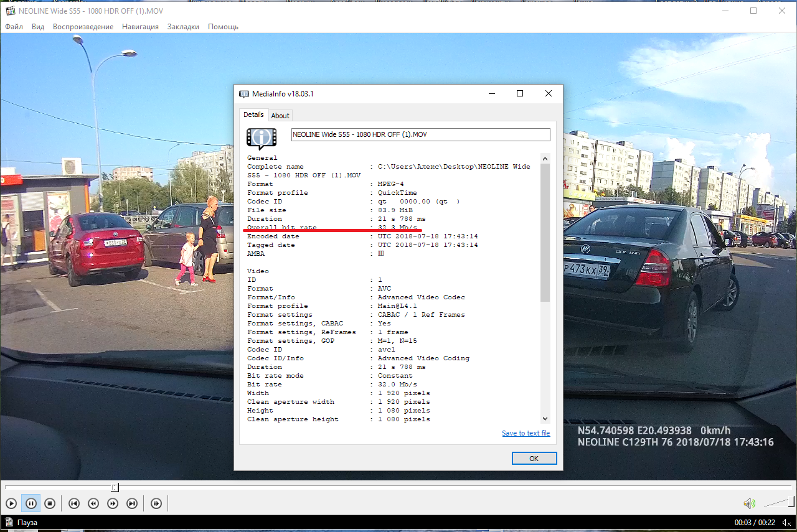
Task: Open the Файл menu
Action: [14, 27]
